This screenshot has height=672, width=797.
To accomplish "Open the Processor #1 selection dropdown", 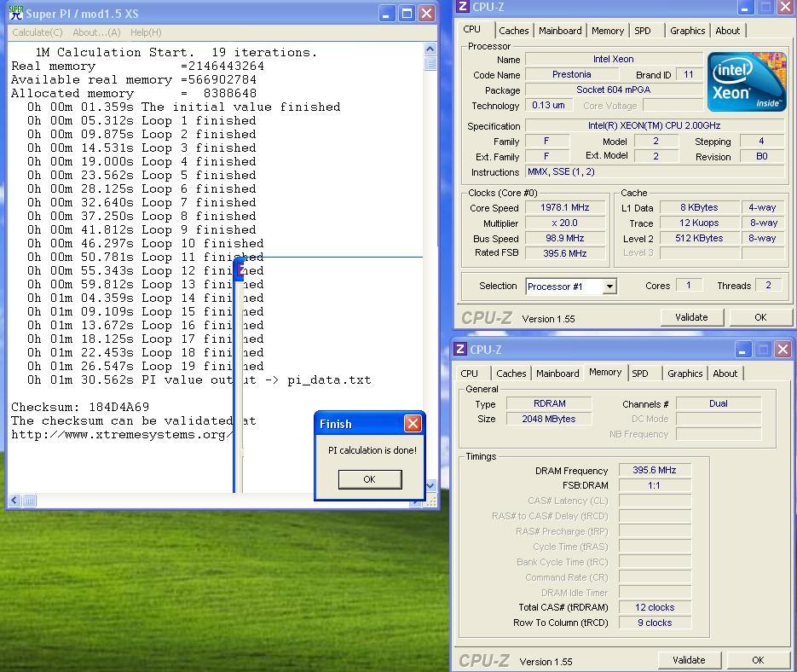I will pos(610,287).
